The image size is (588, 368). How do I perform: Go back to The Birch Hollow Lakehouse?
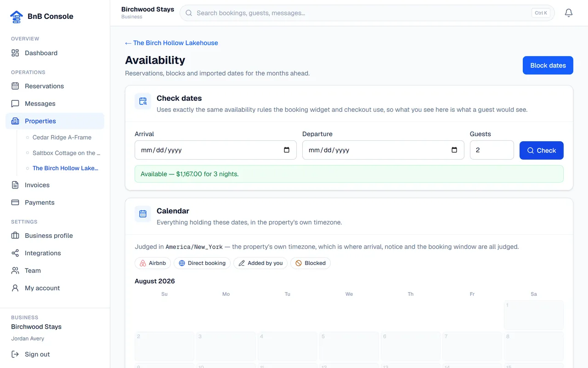tap(171, 43)
